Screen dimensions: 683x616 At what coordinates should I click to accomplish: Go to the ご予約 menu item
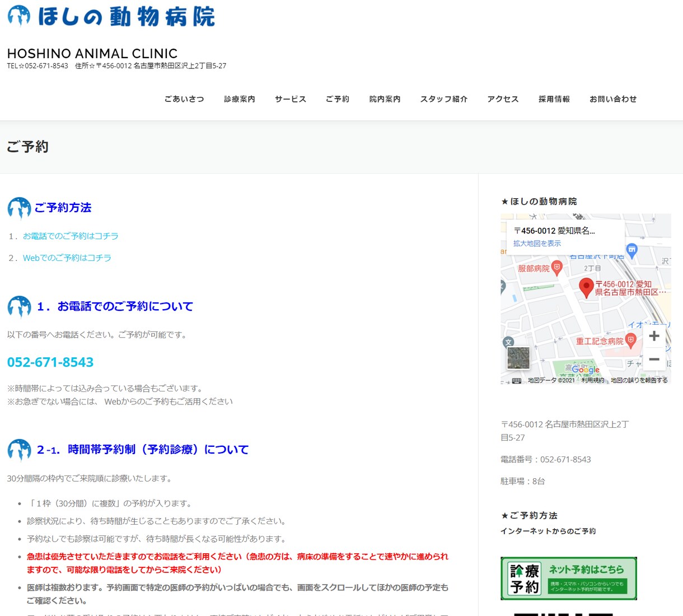click(338, 99)
